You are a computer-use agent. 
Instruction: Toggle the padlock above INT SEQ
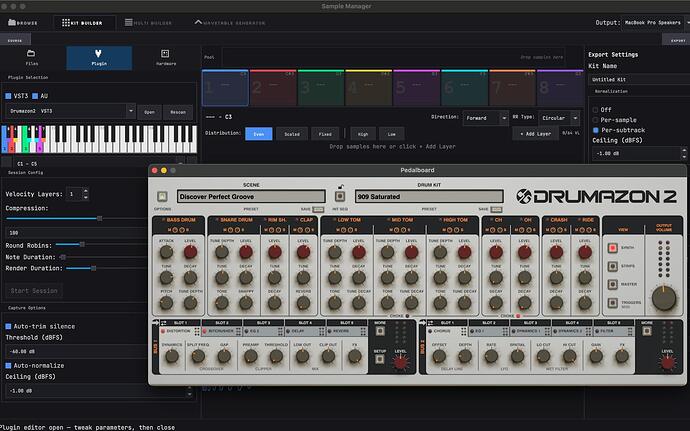click(x=340, y=187)
